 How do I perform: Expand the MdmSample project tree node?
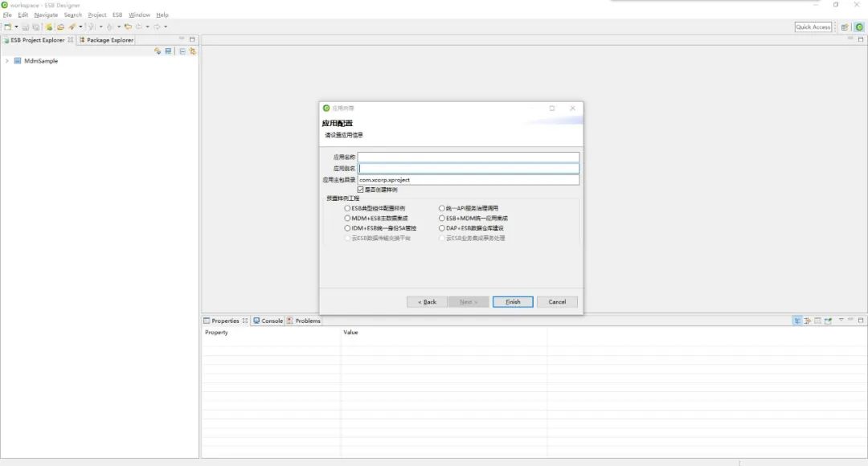click(x=6, y=61)
